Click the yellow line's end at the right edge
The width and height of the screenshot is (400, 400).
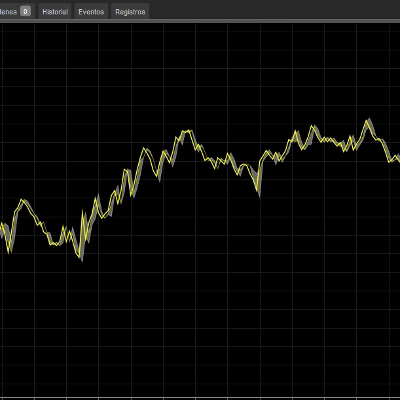(x=398, y=161)
